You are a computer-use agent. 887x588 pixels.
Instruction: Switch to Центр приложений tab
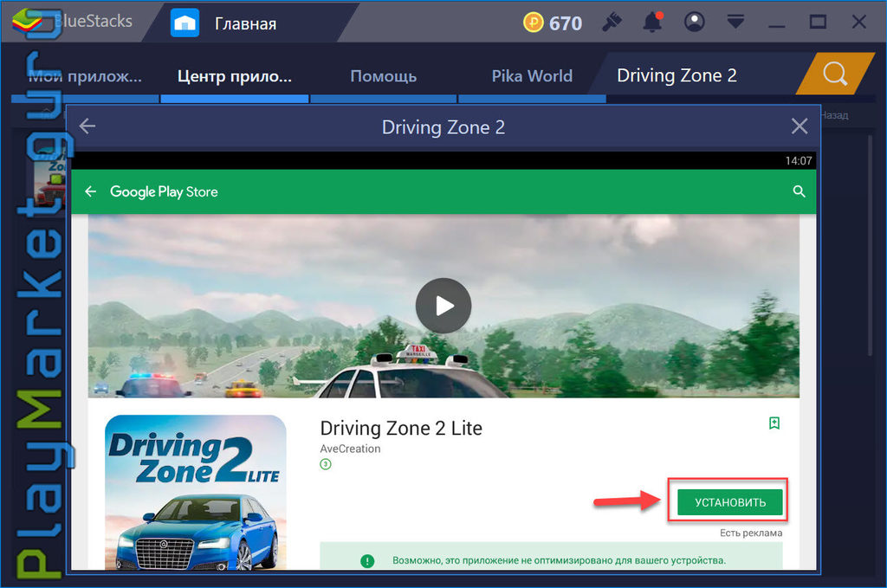(235, 75)
